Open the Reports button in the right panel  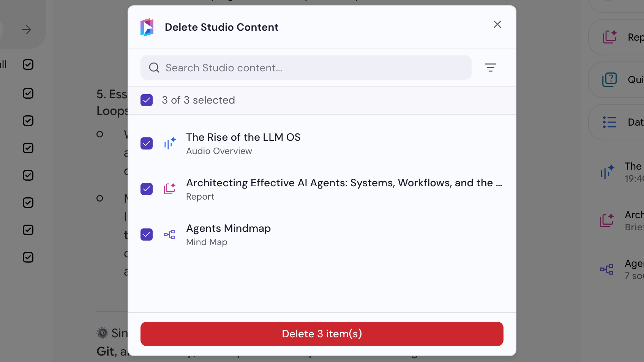[617, 37]
